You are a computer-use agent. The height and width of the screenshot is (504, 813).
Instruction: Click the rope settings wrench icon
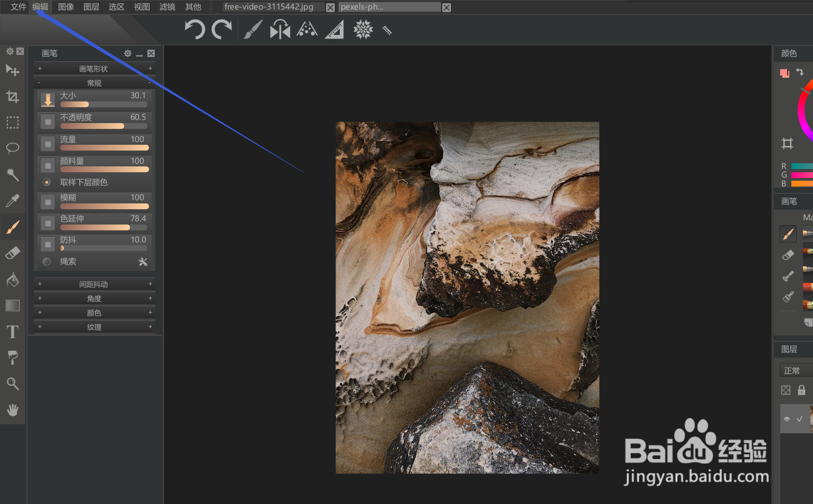point(143,262)
